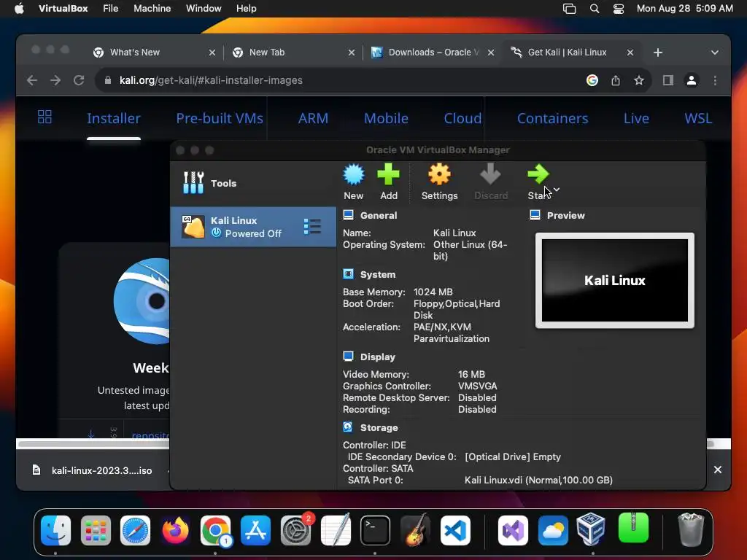747x560 pixels.
Task: Select Live on Kali page
Action: [x=636, y=118]
